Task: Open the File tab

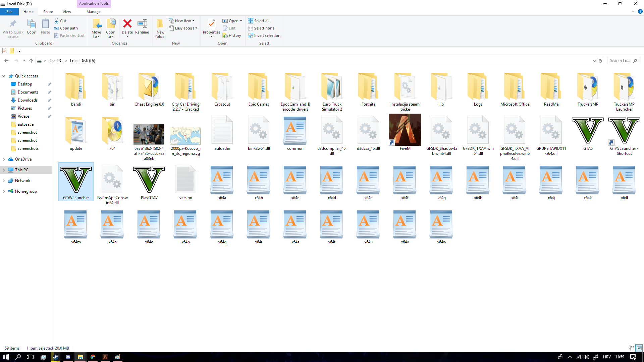Action: 9,12
